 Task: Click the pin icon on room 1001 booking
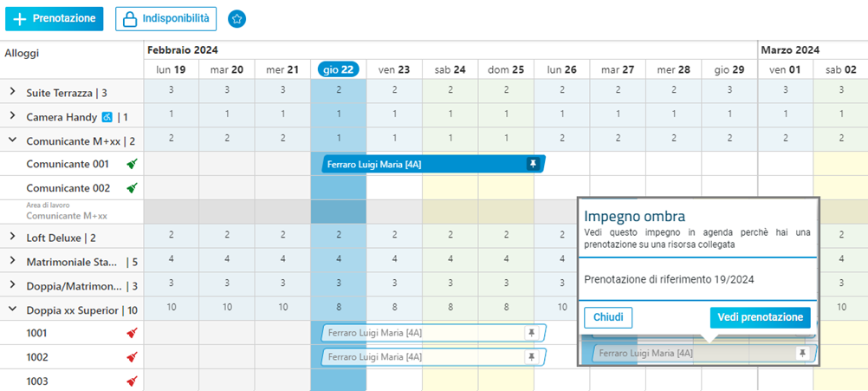(x=531, y=332)
